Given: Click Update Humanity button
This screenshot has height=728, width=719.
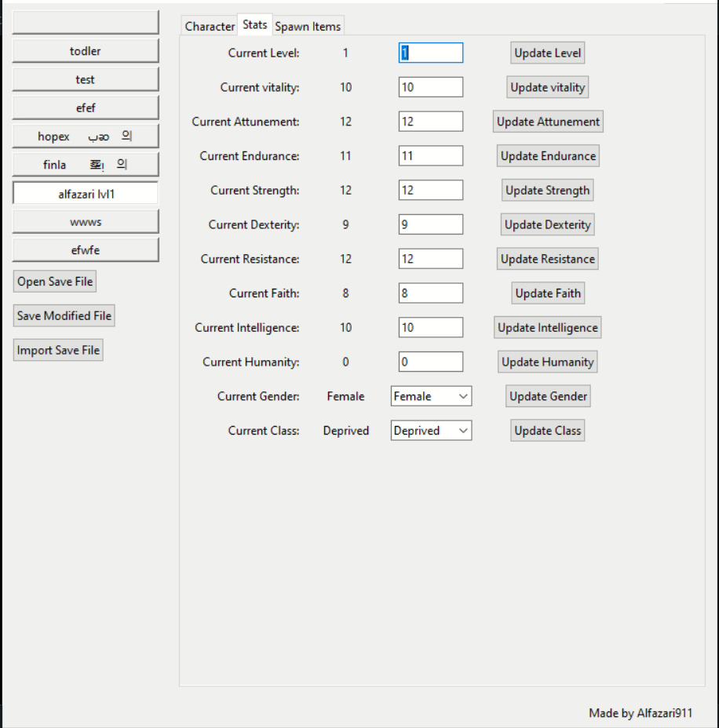Looking at the screenshot, I should click(x=548, y=362).
